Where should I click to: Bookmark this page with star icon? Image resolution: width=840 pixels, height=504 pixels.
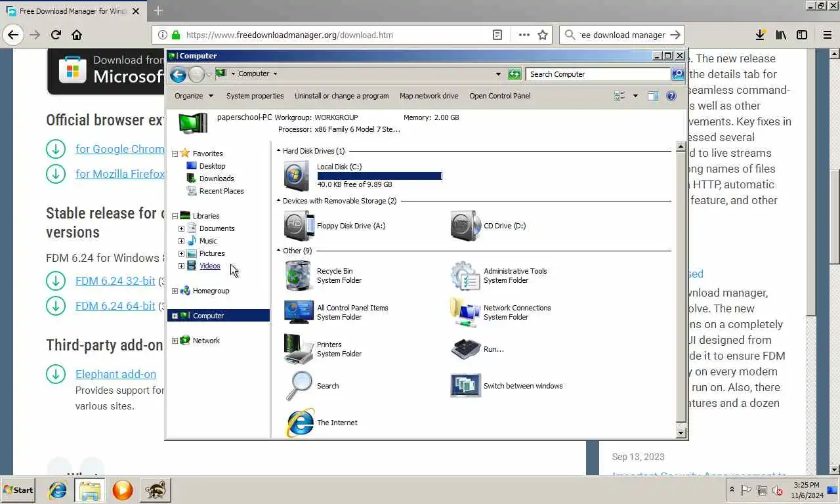543,35
